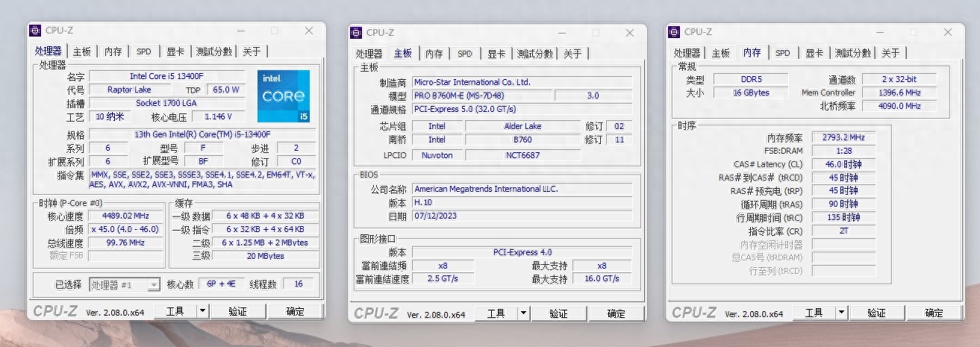Switch to 处理器 tab in middle CPU-Z window
This screenshot has width=980, height=347.
tap(369, 54)
